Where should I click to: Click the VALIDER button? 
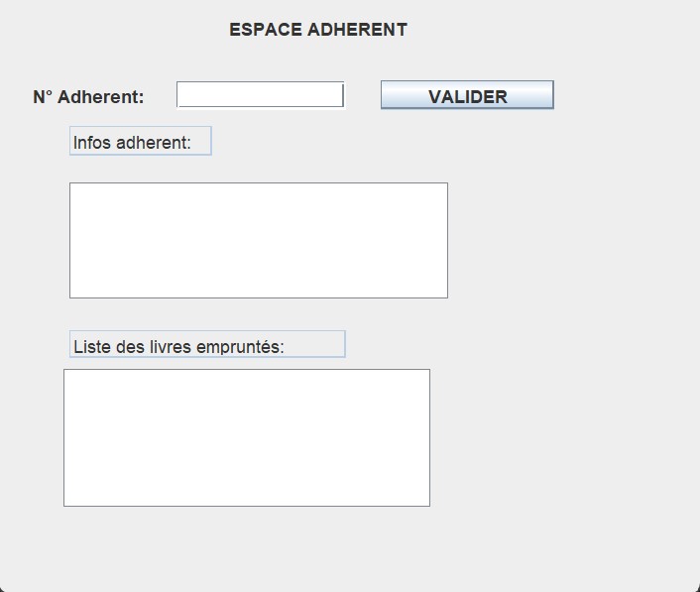tap(467, 95)
